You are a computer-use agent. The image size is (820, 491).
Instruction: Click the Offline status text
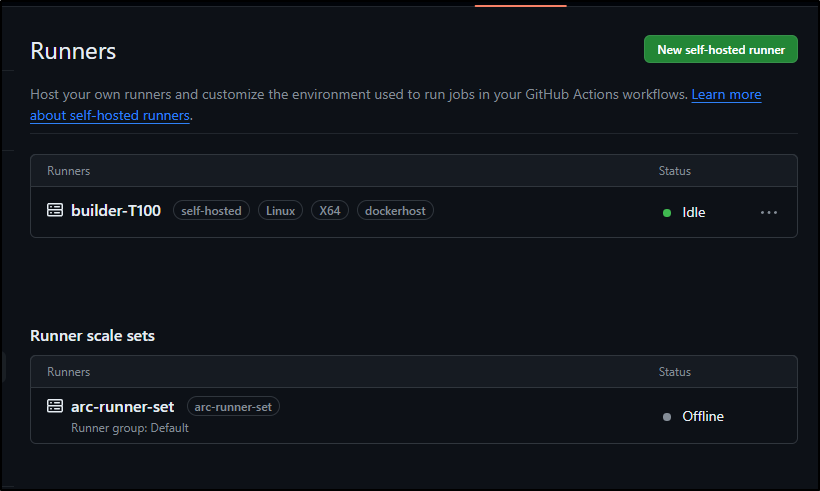[x=703, y=416]
